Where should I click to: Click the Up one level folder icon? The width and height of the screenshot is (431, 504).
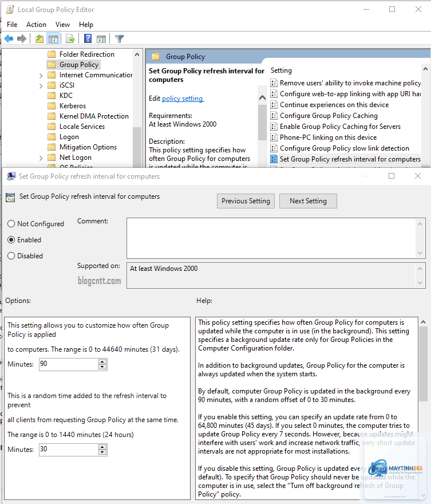tap(39, 39)
